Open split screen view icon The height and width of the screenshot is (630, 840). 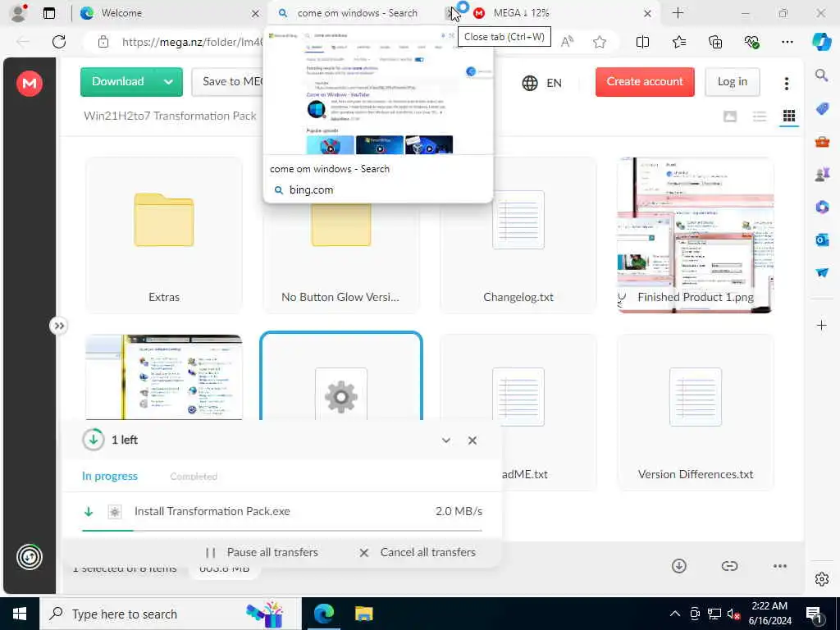click(x=642, y=42)
